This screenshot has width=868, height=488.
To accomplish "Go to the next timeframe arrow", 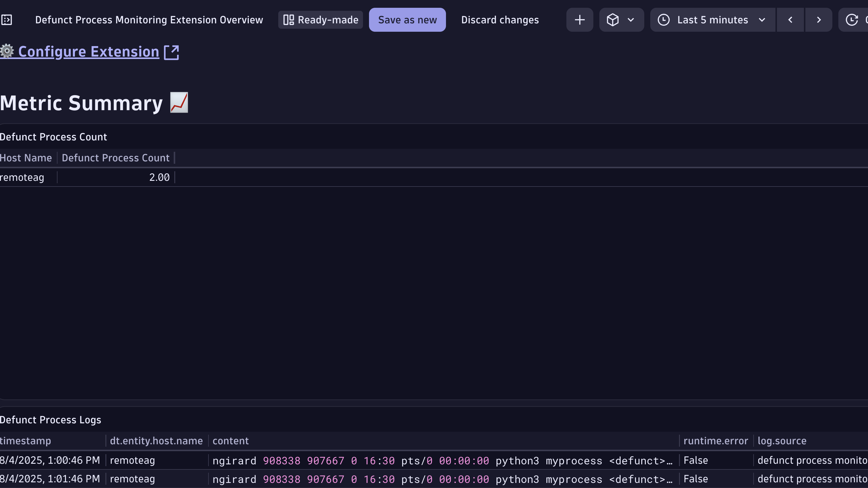I will pos(819,20).
